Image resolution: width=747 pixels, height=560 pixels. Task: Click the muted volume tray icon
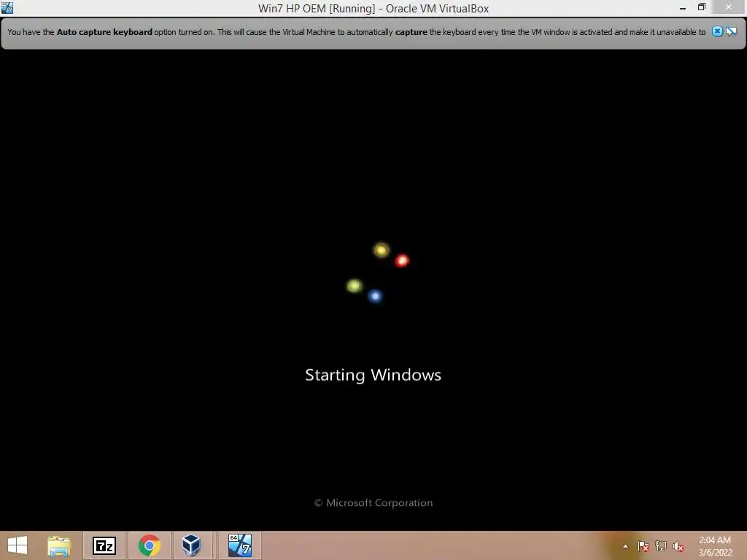pos(678,546)
